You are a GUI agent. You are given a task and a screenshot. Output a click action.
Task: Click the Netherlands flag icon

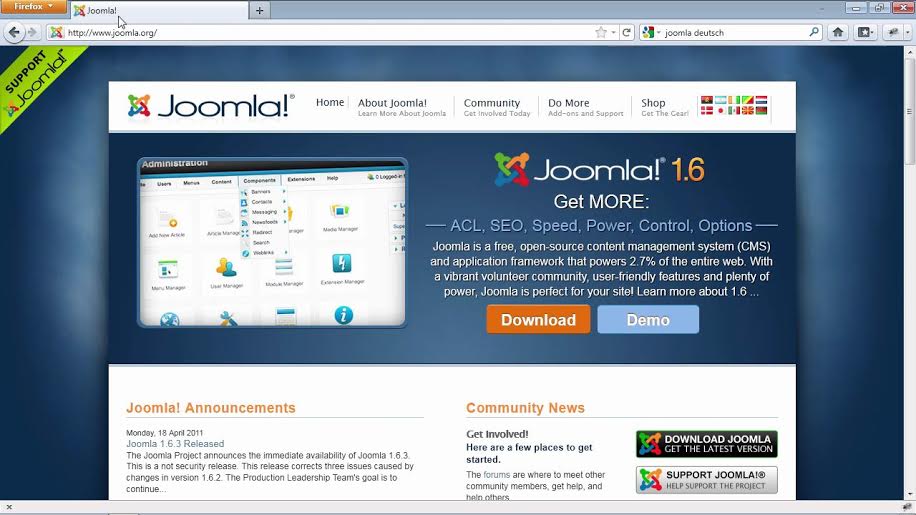pos(761,100)
